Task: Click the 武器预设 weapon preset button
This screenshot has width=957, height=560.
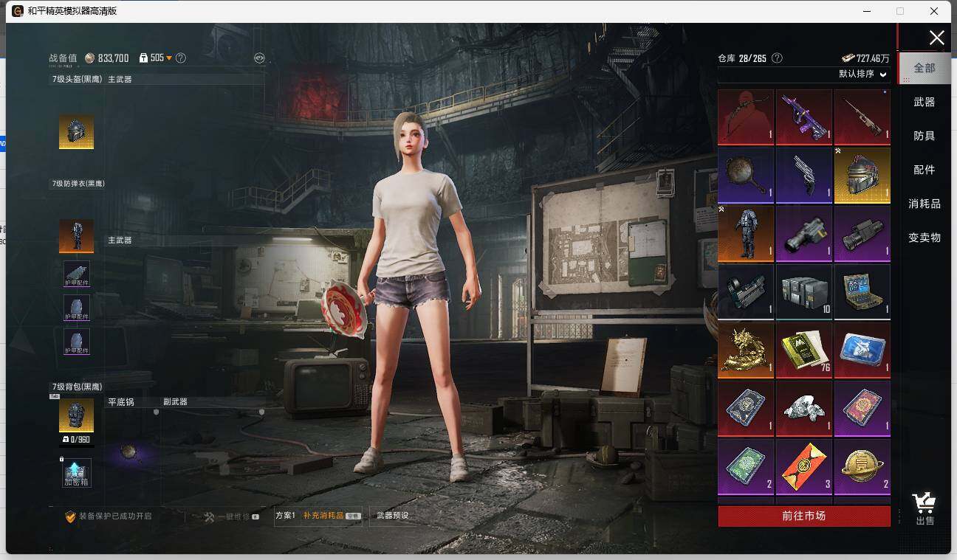Action: (x=392, y=516)
